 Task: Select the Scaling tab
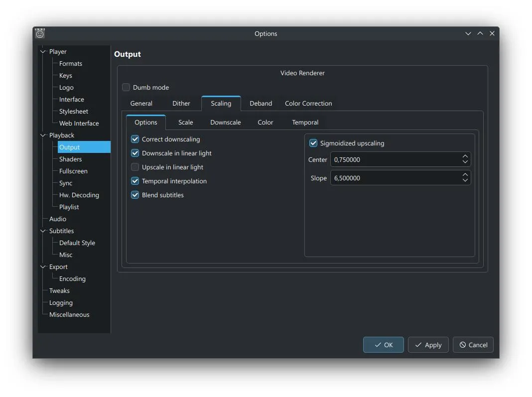tap(221, 104)
